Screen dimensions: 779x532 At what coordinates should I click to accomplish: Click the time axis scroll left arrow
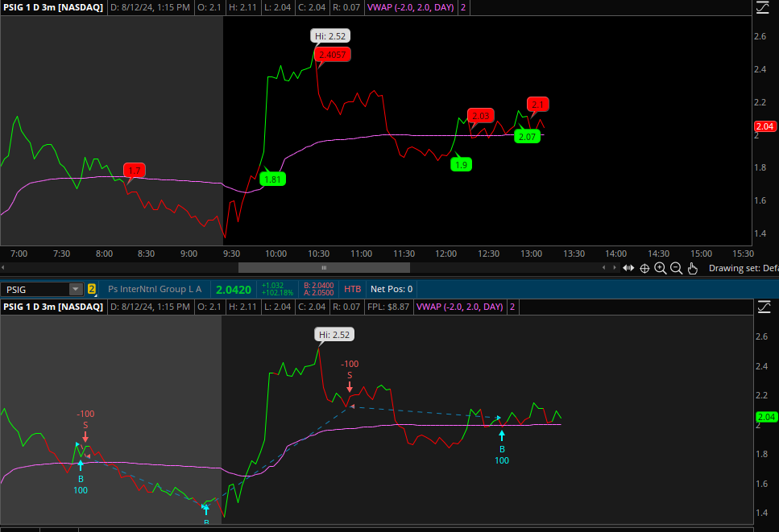point(5,267)
